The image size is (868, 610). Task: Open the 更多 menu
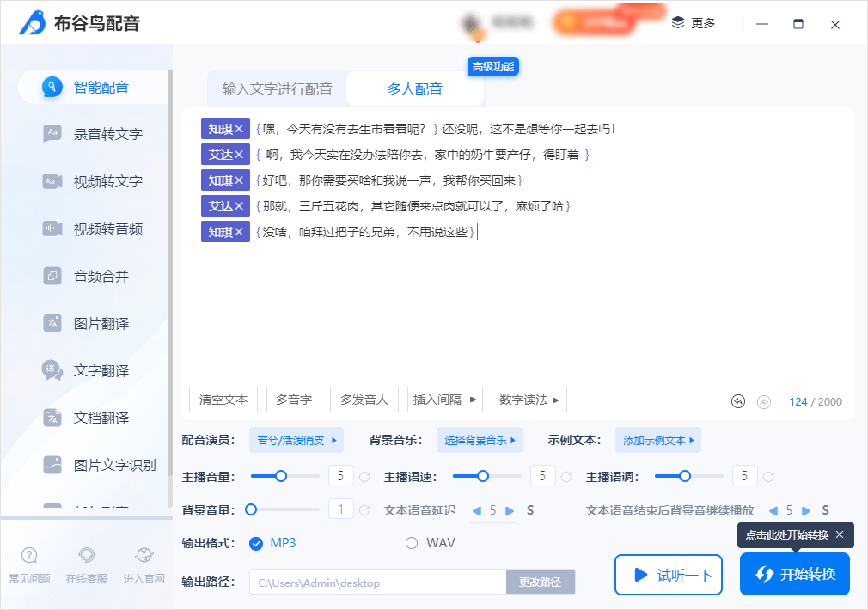pos(694,23)
